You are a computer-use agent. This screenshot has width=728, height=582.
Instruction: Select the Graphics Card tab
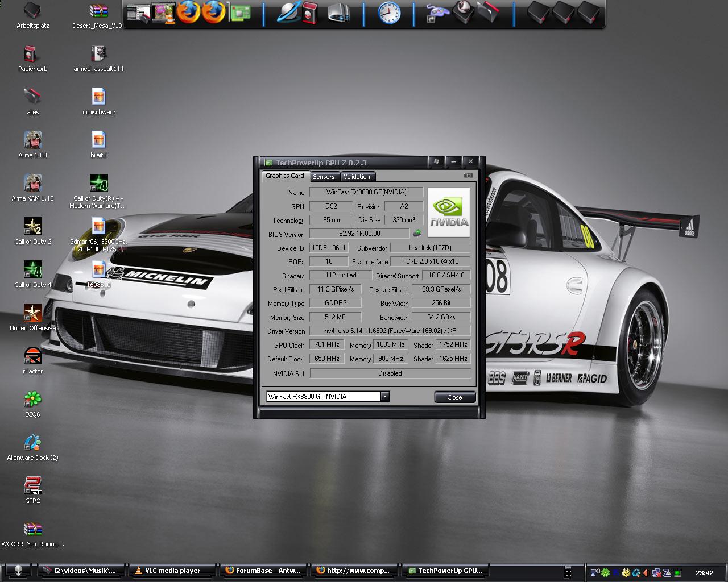285,176
